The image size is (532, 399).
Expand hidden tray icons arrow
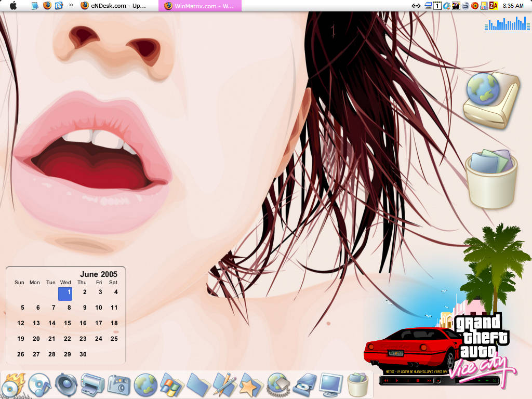[416, 6]
